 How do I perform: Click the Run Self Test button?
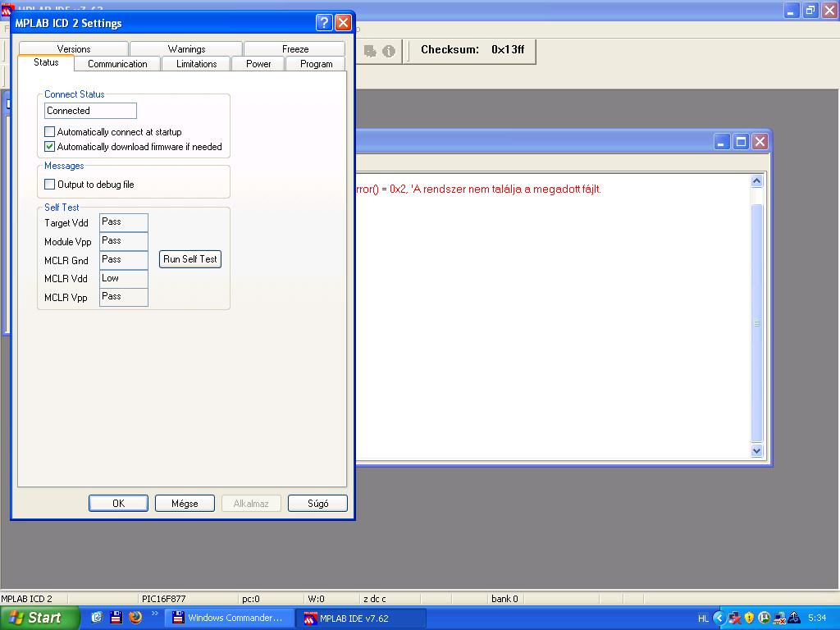[x=190, y=259]
